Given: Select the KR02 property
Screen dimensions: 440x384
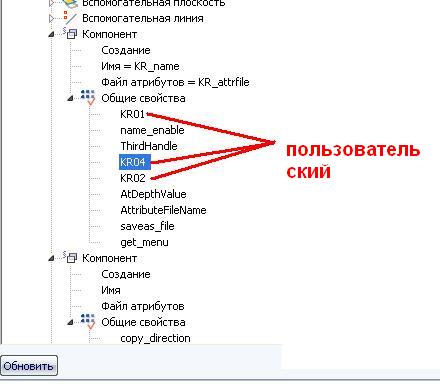Looking at the screenshot, I should coord(133,178).
